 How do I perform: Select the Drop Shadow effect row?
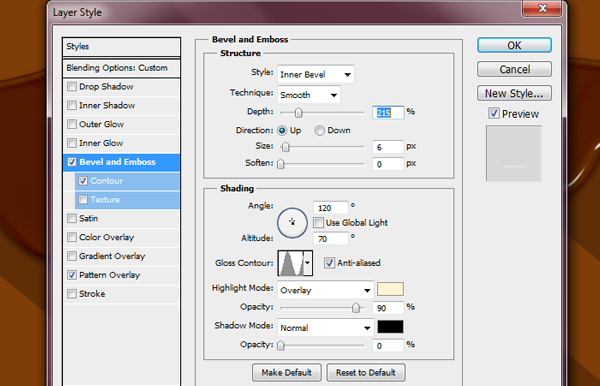[121, 86]
